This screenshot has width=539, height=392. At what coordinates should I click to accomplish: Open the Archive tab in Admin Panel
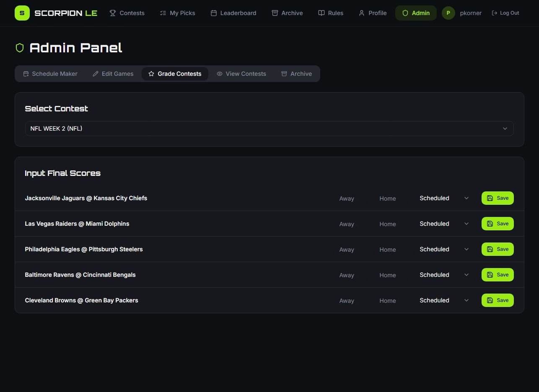point(296,74)
